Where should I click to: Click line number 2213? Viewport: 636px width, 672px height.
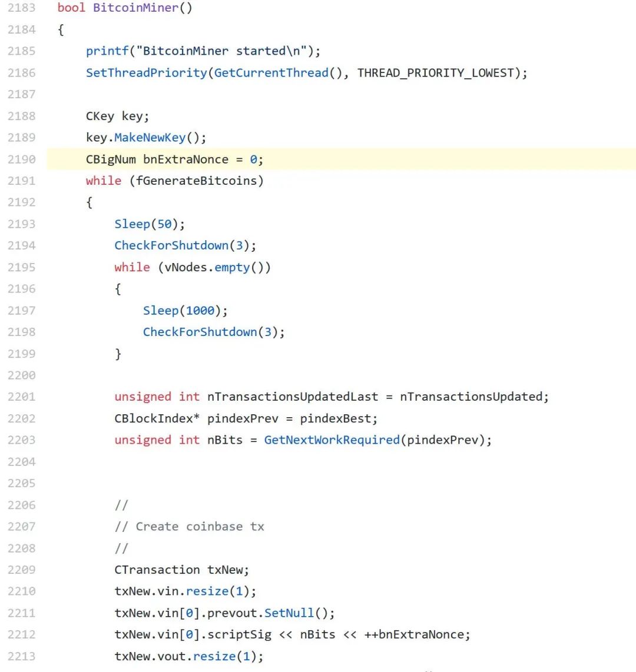[x=21, y=656]
